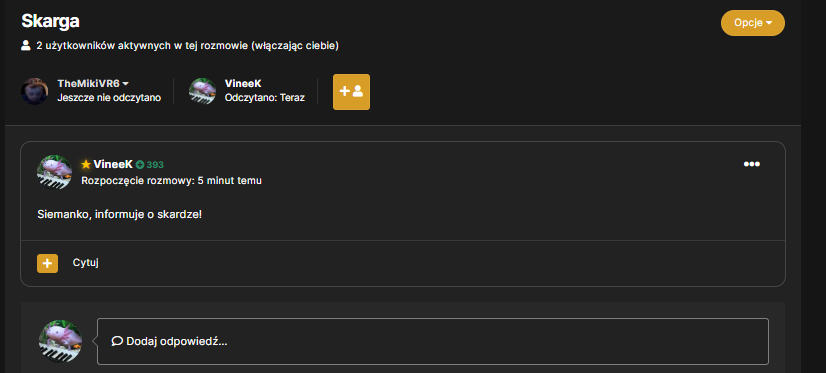Expand the TheMikiVR6 participant dropdown arrow
The image size is (826, 373).
pos(125,84)
